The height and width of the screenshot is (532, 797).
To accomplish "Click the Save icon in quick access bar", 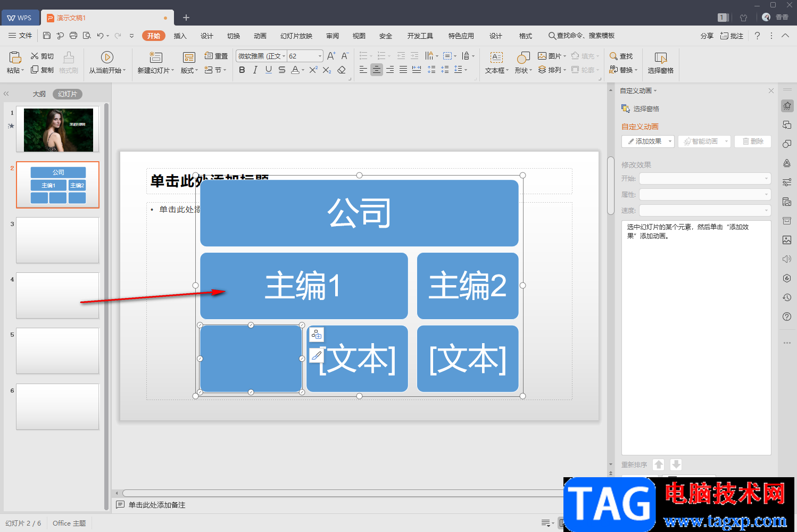I will [x=47, y=36].
